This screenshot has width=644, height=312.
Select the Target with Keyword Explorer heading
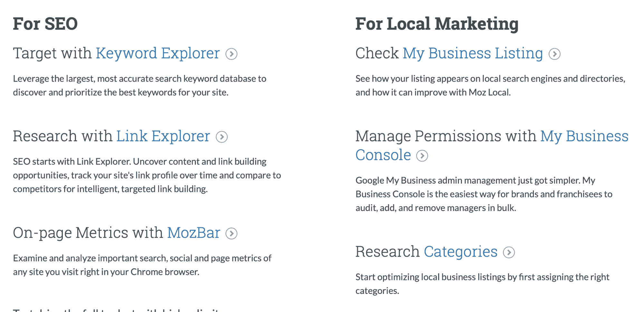pos(116,53)
